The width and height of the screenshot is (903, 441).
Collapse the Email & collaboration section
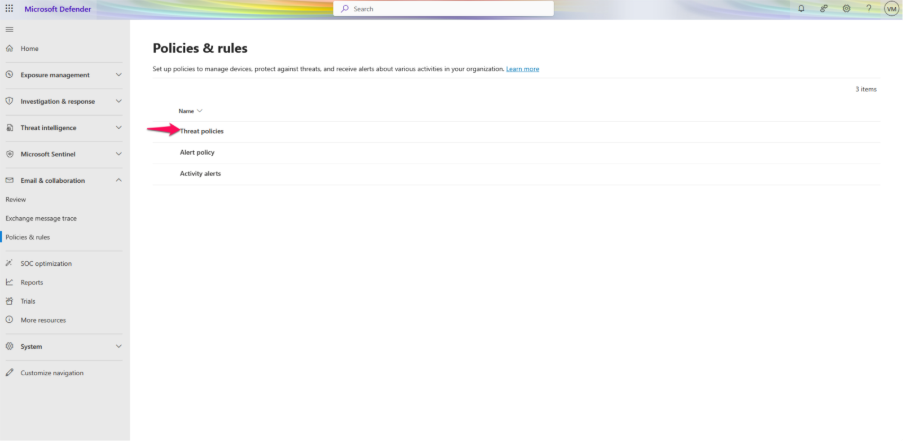[118, 181]
